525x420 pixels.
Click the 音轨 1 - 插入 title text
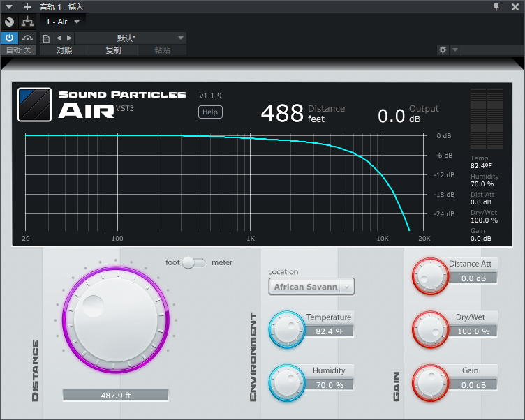pyautogui.click(x=61, y=7)
